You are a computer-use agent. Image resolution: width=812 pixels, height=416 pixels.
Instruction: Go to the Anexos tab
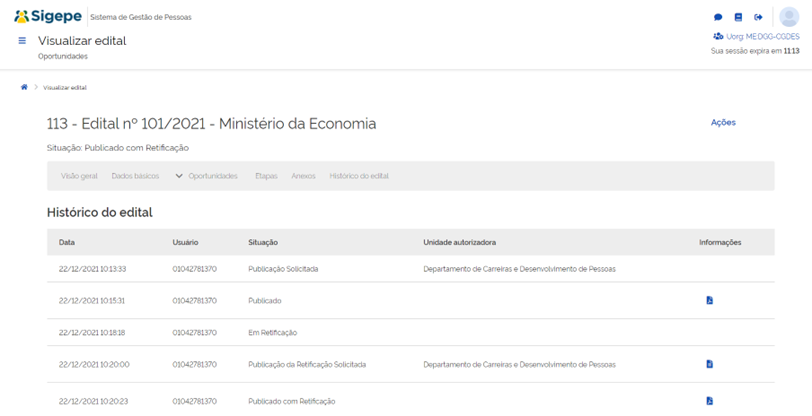click(303, 176)
